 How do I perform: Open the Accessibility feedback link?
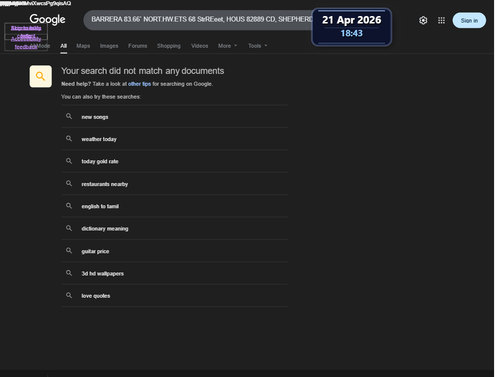click(26, 43)
